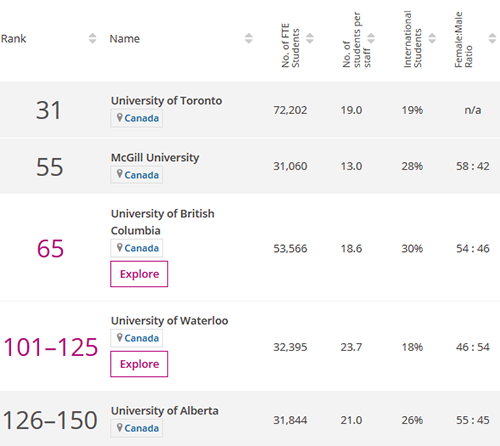Viewport: 500px width, 446px height.
Task: Click location pin under McGill University
Action: click(119, 174)
